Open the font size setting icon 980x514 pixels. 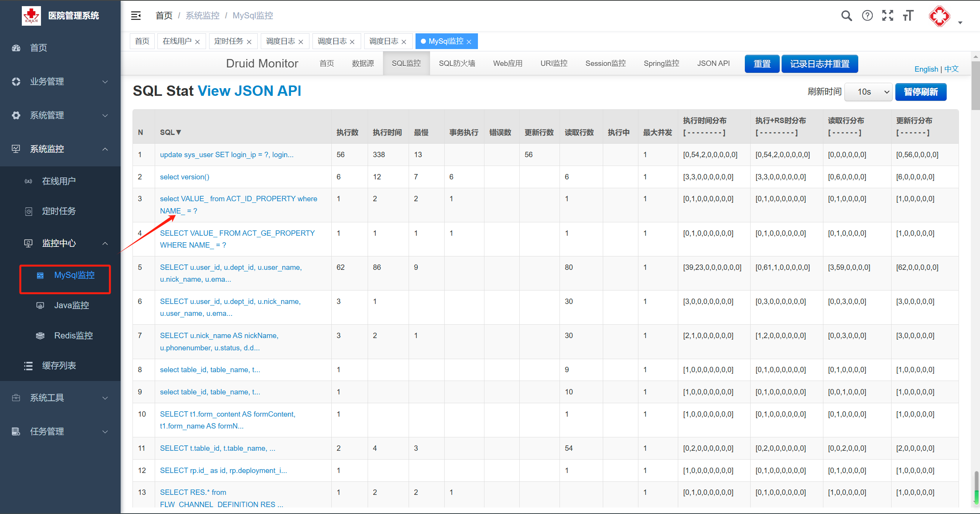tap(908, 16)
